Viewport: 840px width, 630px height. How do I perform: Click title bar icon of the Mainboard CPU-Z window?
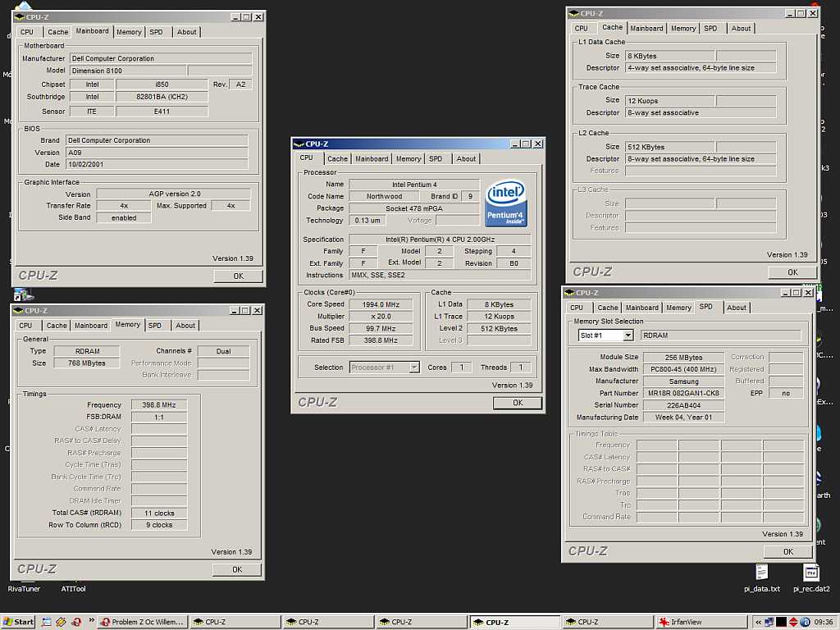(20, 17)
